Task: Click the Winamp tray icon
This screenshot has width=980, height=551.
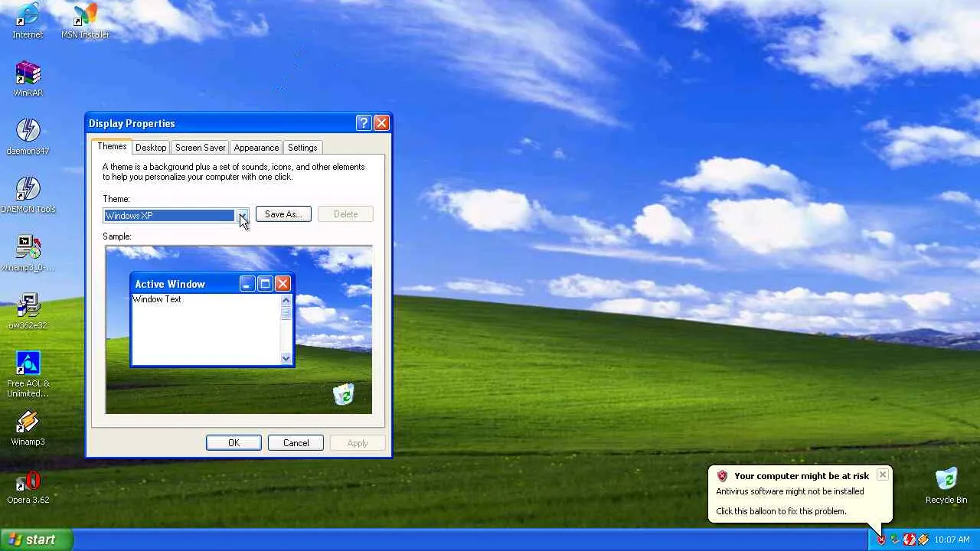Action: 923,540
